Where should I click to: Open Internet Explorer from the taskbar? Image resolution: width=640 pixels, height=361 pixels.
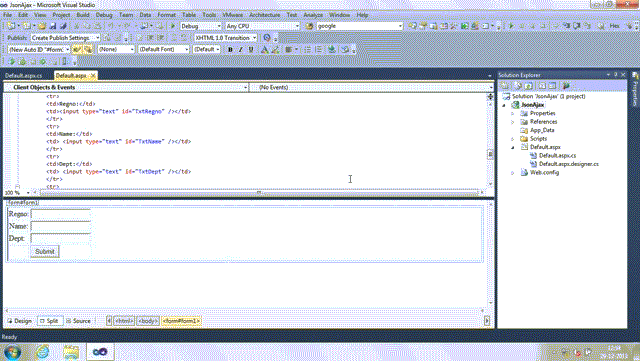42,352
